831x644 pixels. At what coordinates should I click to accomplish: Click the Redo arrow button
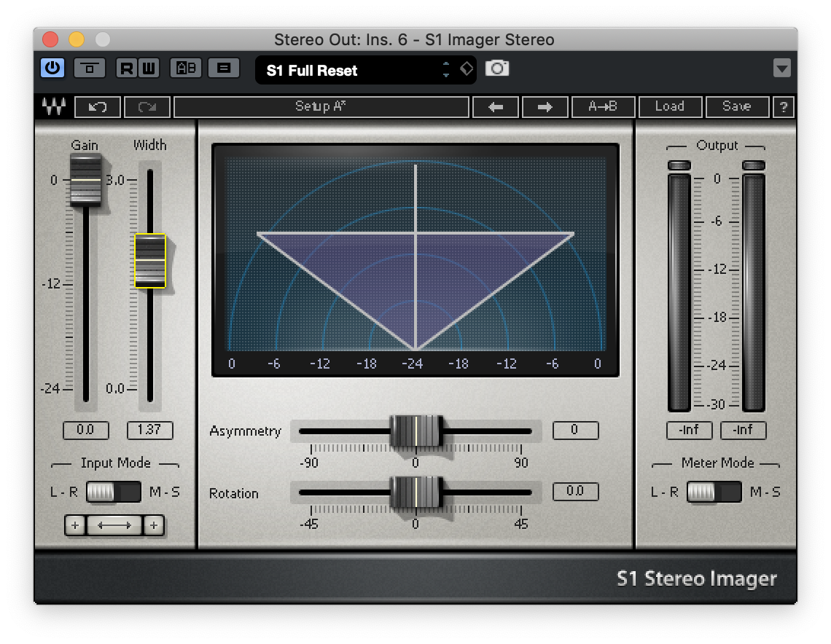[147, 107]
